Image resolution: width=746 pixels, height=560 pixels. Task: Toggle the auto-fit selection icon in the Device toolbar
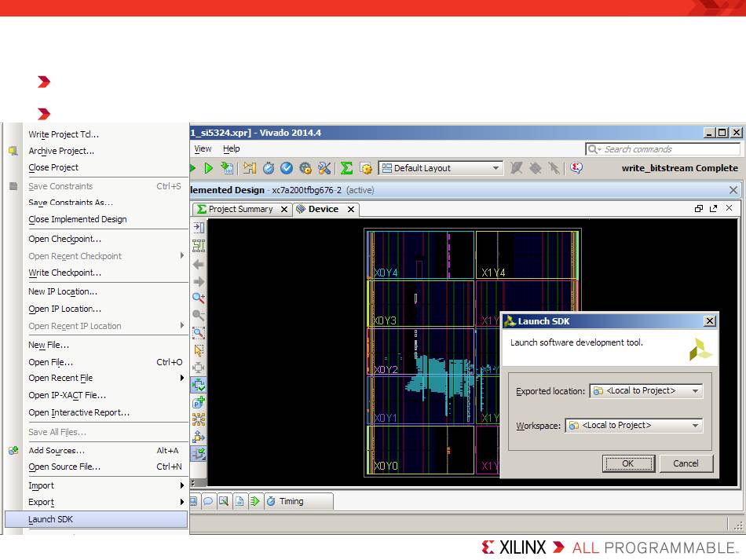pyautogui.click(x=199, y=384)
